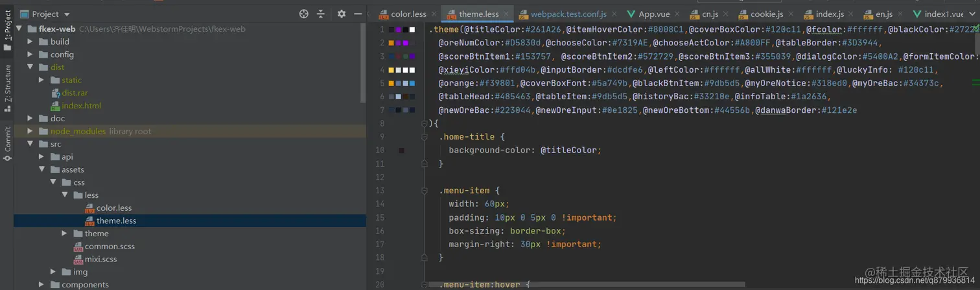Fold the .menu-item block at line 13
Viewport: 980px width, 290px height.
(424, 191)
